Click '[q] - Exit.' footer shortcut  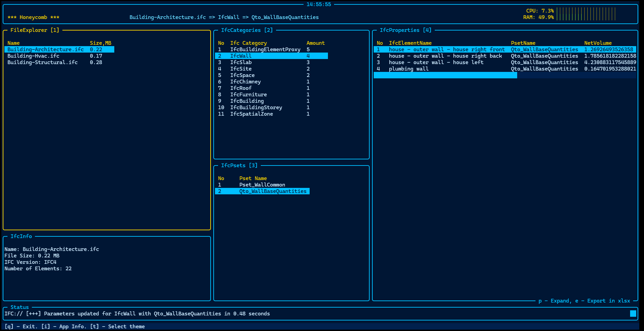pos(21,327)
